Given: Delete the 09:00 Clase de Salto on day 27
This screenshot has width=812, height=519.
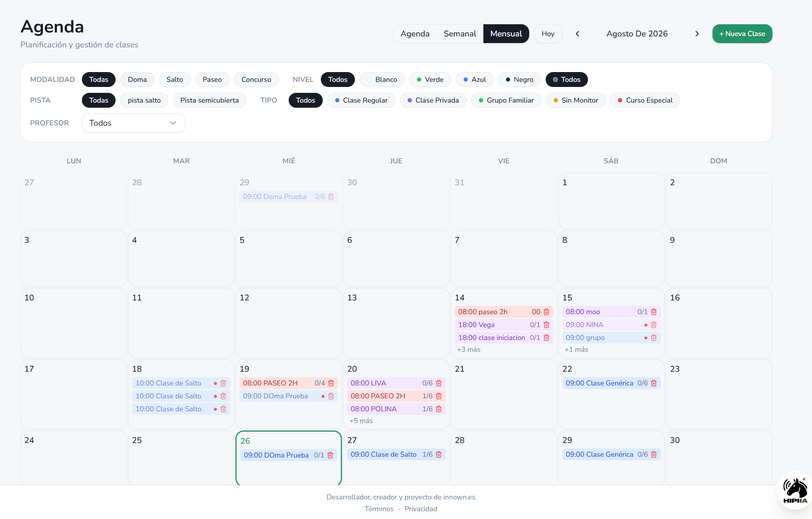Looking at the screenshot, I should pyautogui.click(x=439, y=454).
